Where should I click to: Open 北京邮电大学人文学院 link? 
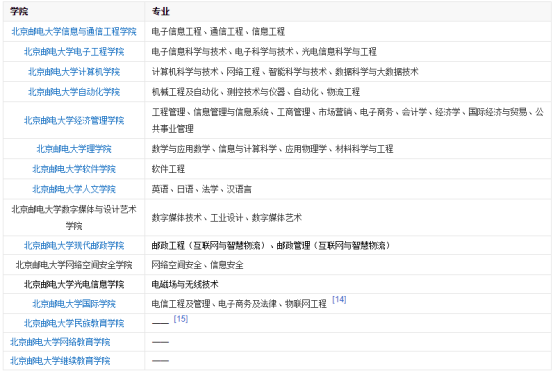[74, 189]
